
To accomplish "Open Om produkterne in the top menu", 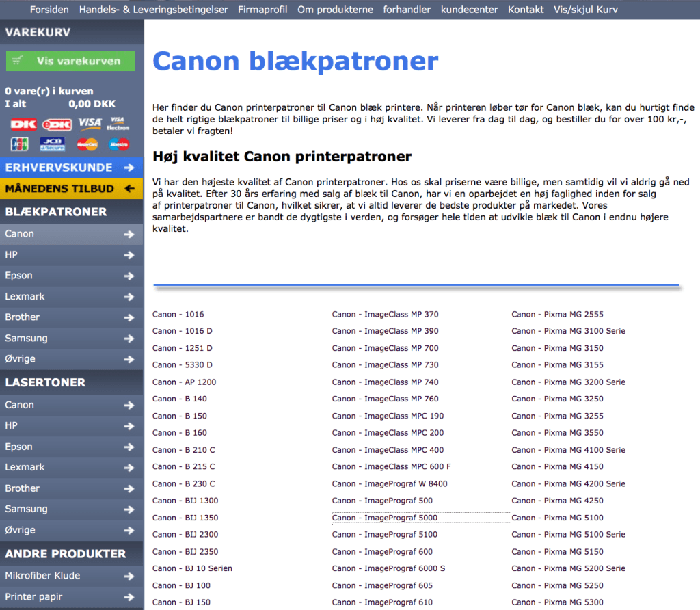I will pyautogui.click(x=335, y=10).
